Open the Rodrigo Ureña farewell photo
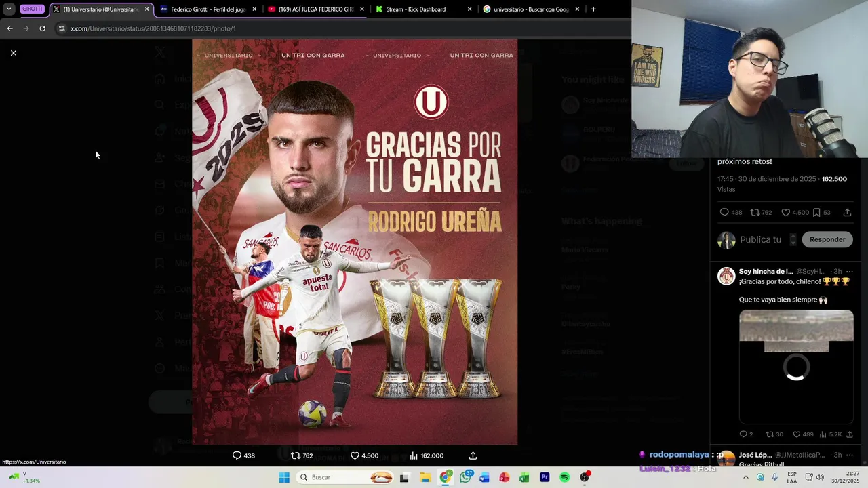868x488 pixels. point(355,242)
